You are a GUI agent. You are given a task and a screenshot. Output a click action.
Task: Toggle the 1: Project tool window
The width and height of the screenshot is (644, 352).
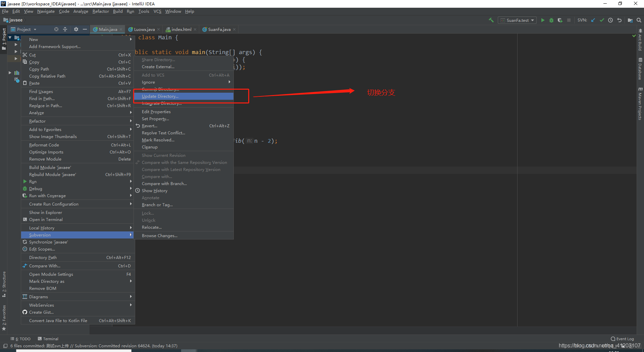(4, 39)
